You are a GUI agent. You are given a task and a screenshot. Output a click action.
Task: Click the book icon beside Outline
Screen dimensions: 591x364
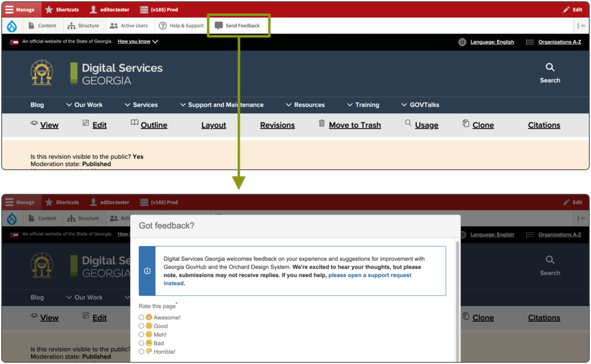(135, 123)
